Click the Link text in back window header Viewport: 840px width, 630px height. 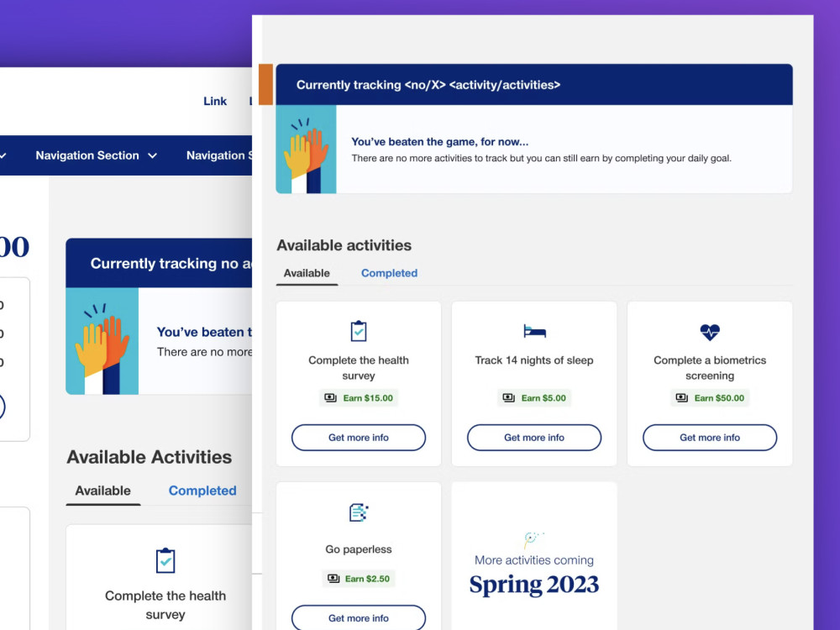[x=215, y=102]
